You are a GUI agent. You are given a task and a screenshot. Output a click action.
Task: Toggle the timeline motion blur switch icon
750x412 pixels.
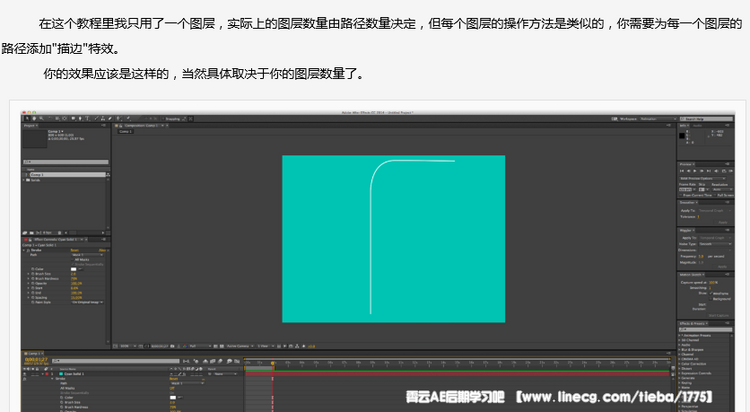point(220,361)
